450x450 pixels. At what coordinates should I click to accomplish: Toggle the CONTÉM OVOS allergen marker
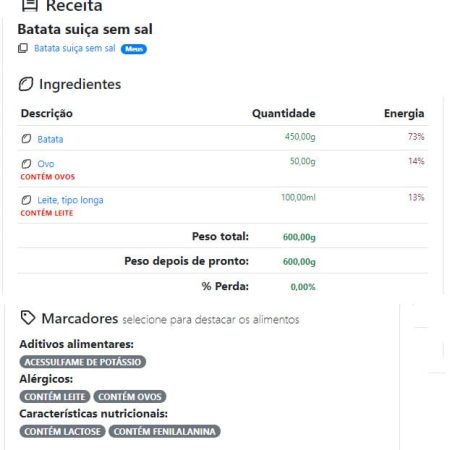(130, 397)
